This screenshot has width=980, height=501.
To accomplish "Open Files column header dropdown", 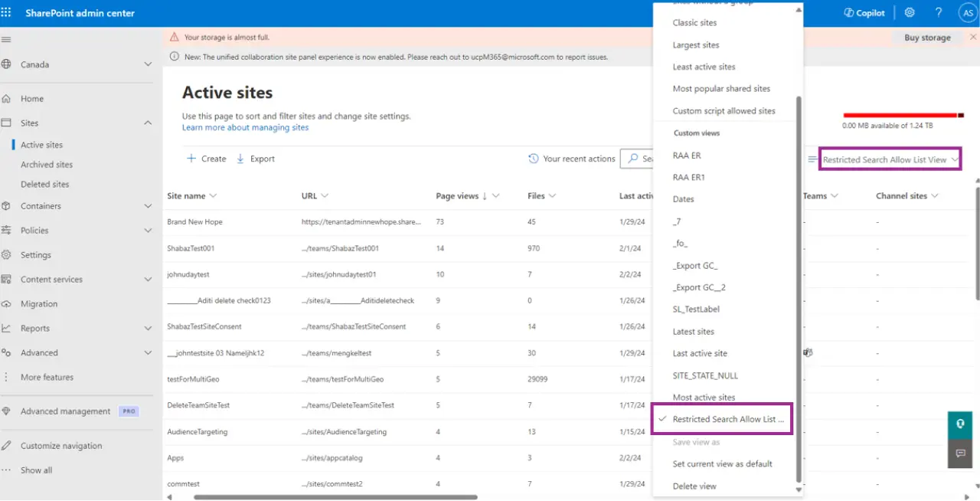I will [x=541, y=196].
